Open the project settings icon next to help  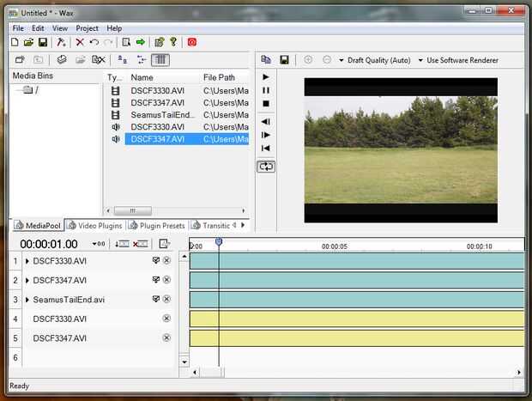click(x=159, y=42)
